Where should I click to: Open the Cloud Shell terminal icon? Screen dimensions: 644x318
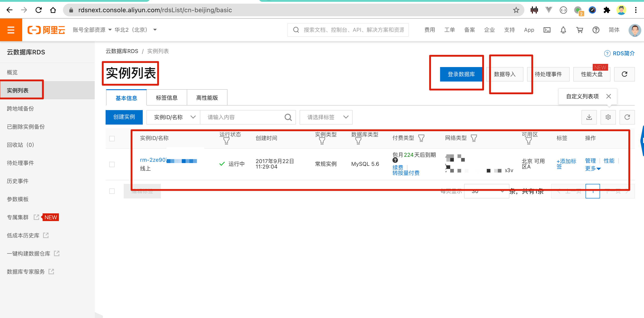(x=547, y=30)
